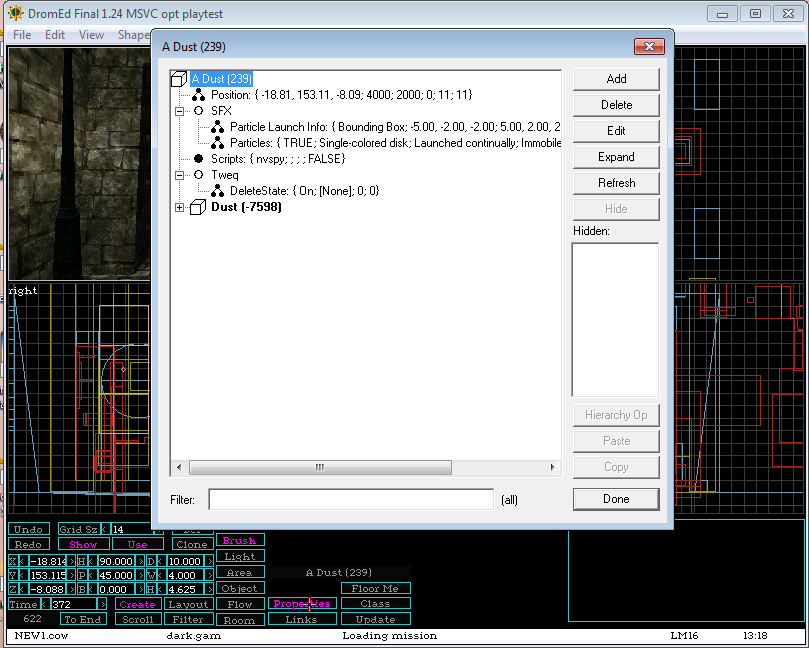Click the Add button in the dialog

click(x=616, y=79)
